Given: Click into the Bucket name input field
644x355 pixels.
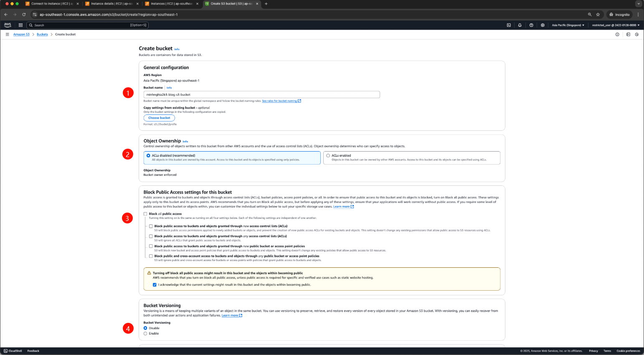Looking at the screenshot, I should (x=261, y=94).
